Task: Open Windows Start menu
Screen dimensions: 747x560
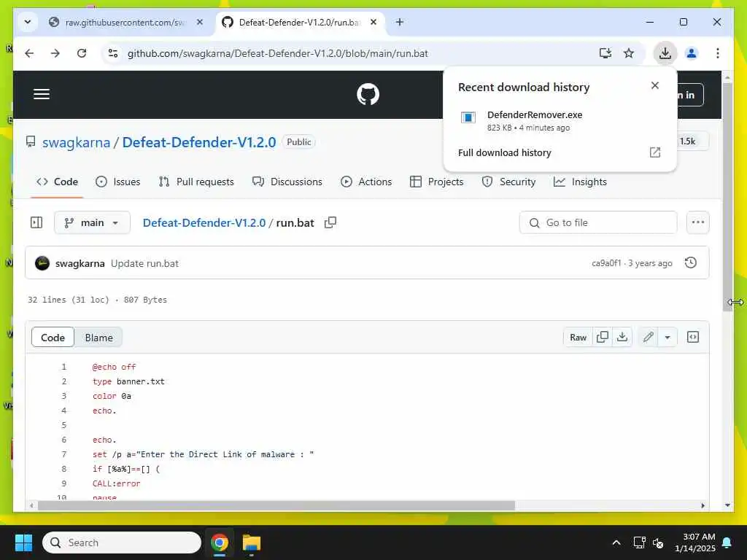Action: click(23, 542)
